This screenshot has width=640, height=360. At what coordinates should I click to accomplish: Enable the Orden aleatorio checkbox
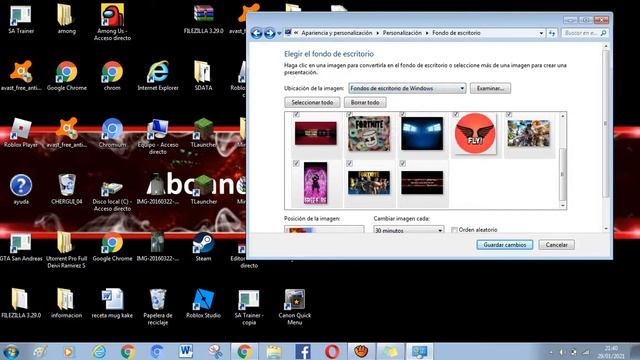(454, 230)
